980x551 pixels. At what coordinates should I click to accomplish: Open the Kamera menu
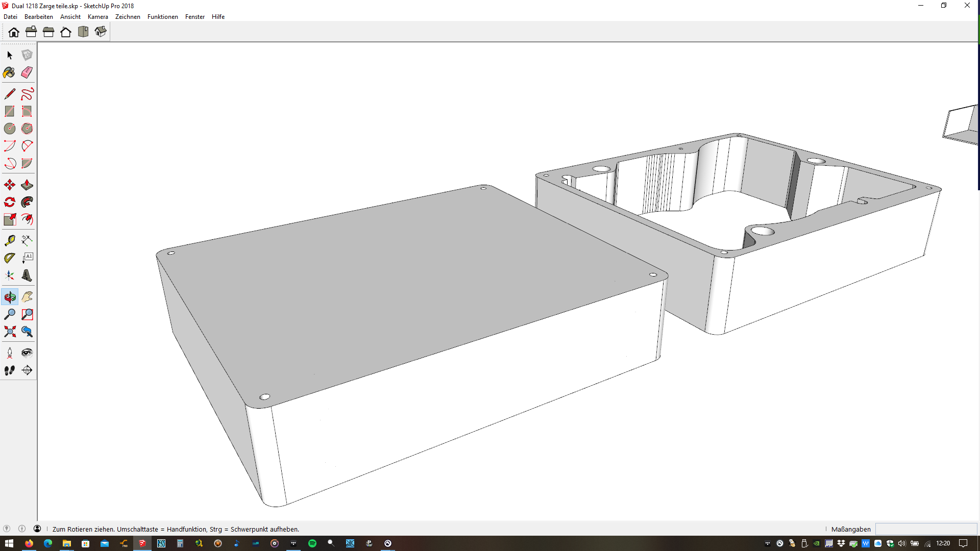click(97, 17)
